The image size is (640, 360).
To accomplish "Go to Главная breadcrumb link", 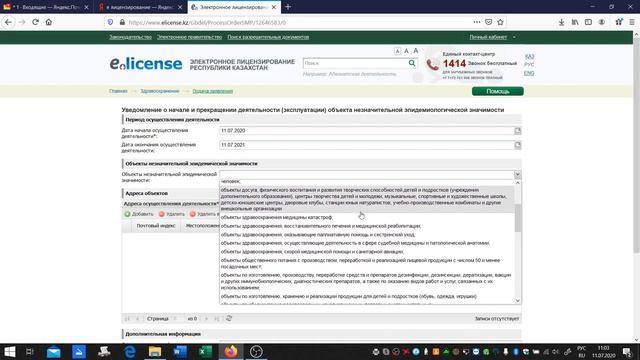I will pyautogui.click(x=118, y=91).
